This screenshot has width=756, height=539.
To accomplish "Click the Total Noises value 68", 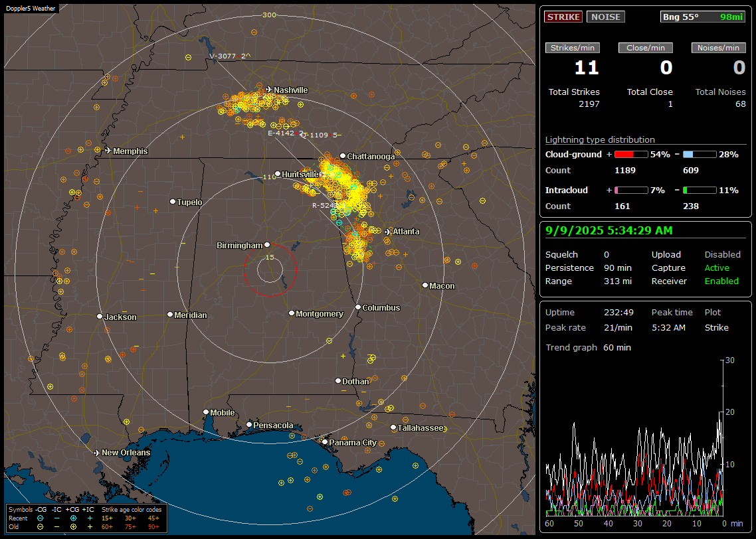I will coord(741,104).
